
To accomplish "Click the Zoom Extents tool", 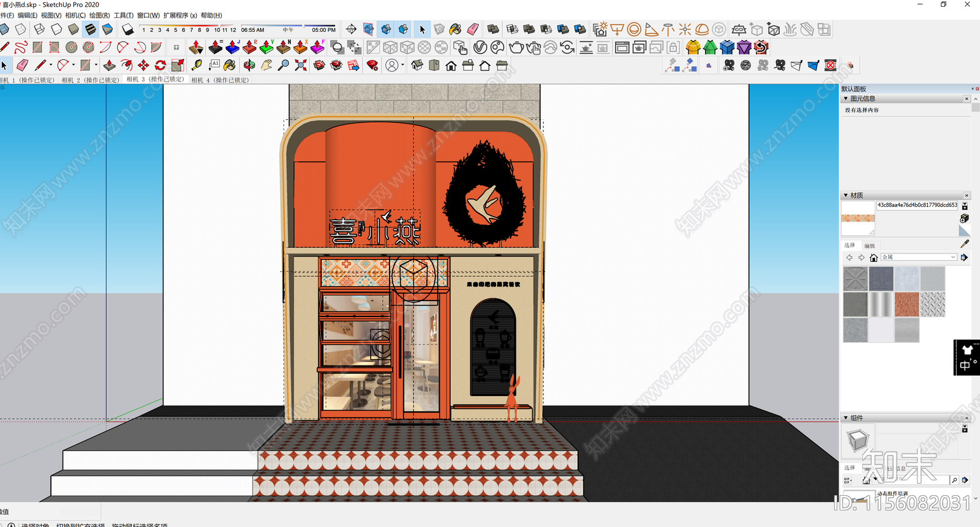I will tap(301, 65).
